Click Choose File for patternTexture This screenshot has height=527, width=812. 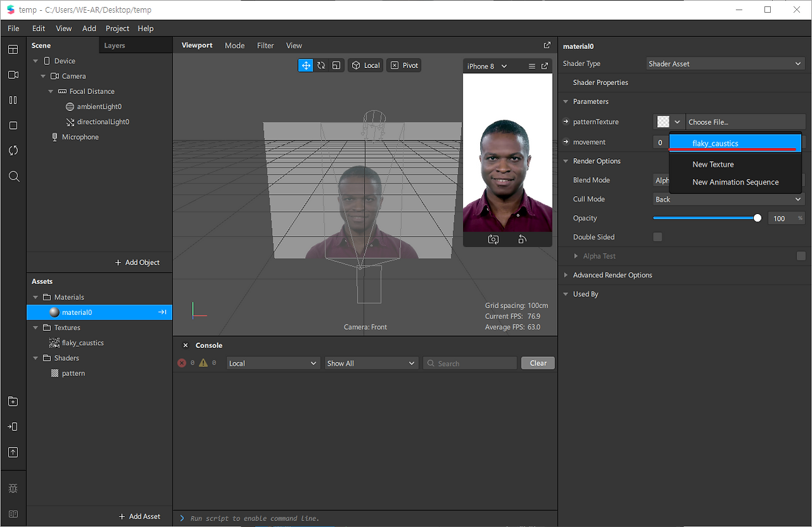point(745,122)
